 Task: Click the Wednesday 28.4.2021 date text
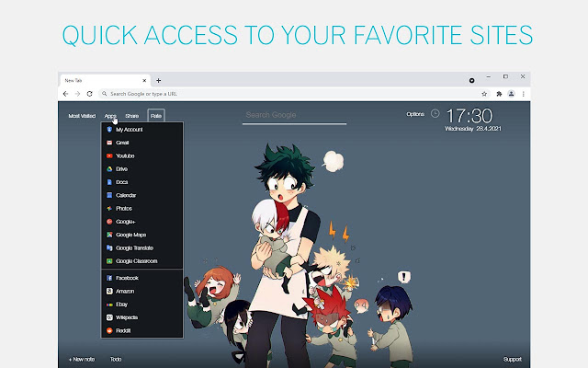click(x=473, y=129)
